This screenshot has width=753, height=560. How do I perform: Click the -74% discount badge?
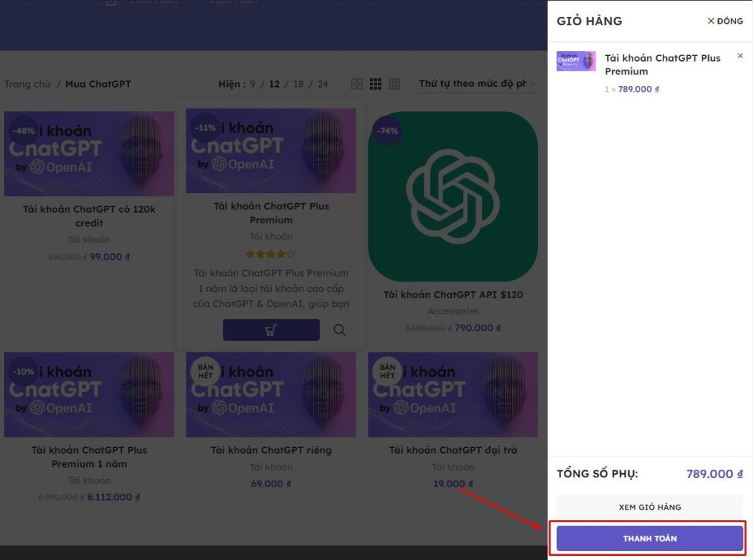click(387, 130)
